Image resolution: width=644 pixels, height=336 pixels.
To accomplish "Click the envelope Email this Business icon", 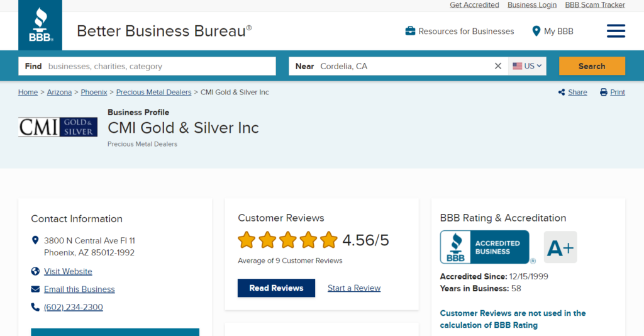I will 35,289.
